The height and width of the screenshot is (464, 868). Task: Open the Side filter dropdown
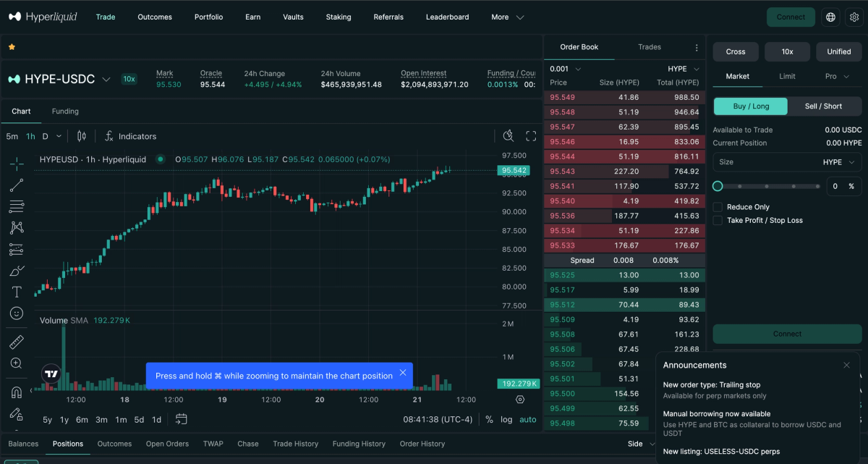(x=640, y=444)
